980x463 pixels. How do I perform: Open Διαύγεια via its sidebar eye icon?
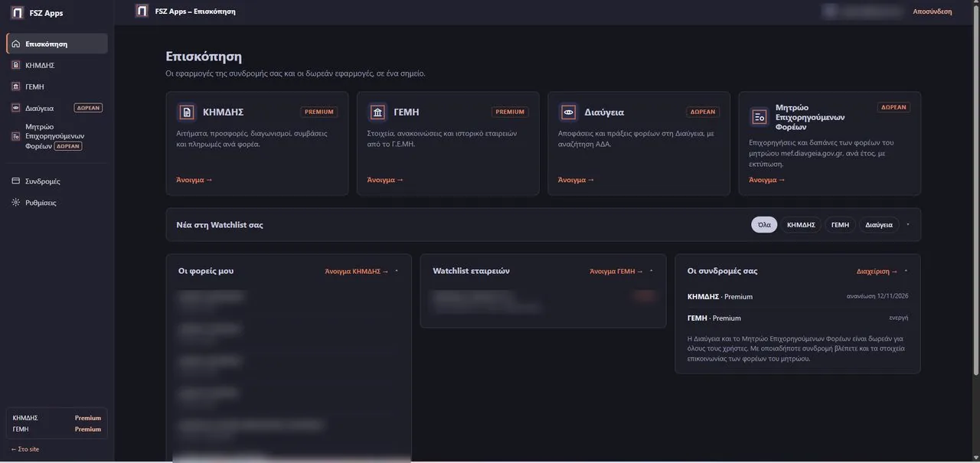(x=16, y=108)
